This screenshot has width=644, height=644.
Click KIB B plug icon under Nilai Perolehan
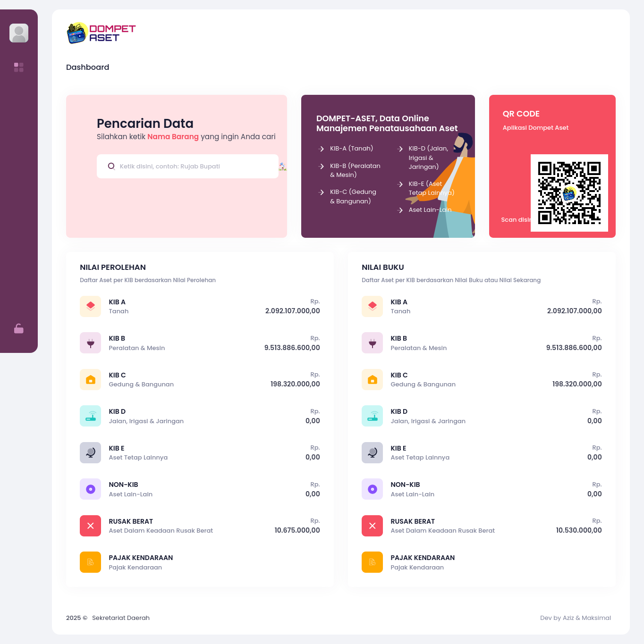tap(91, 343)
